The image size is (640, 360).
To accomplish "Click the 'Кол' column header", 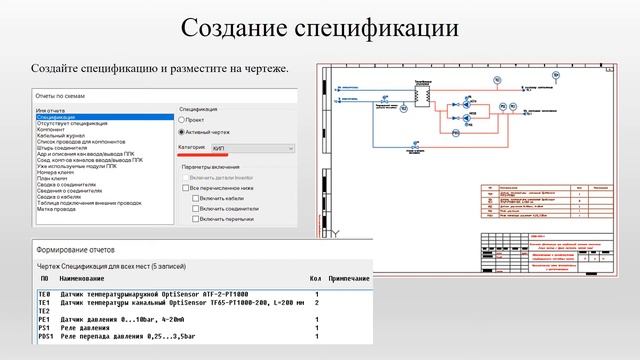I will 315,278.
